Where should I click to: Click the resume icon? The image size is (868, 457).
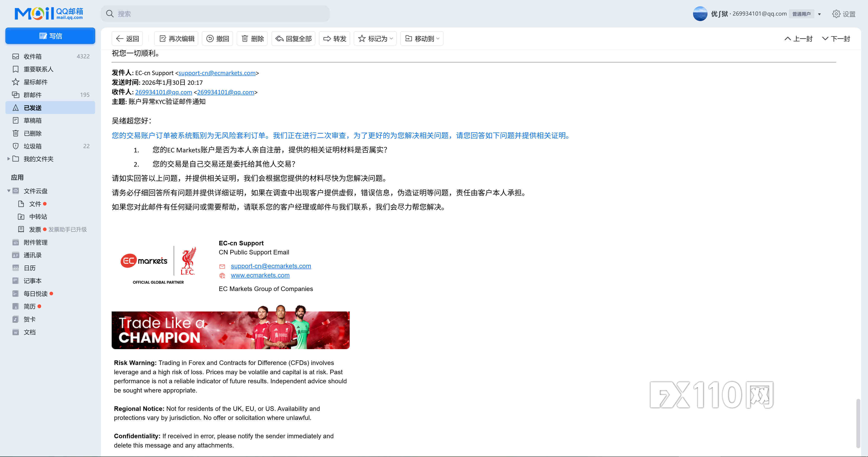[x=16, y=306]
